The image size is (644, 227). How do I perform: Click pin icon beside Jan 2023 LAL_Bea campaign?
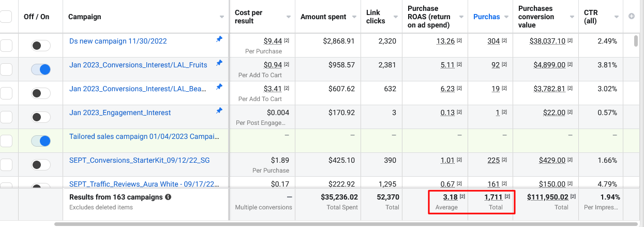click(x=219, y=87)
